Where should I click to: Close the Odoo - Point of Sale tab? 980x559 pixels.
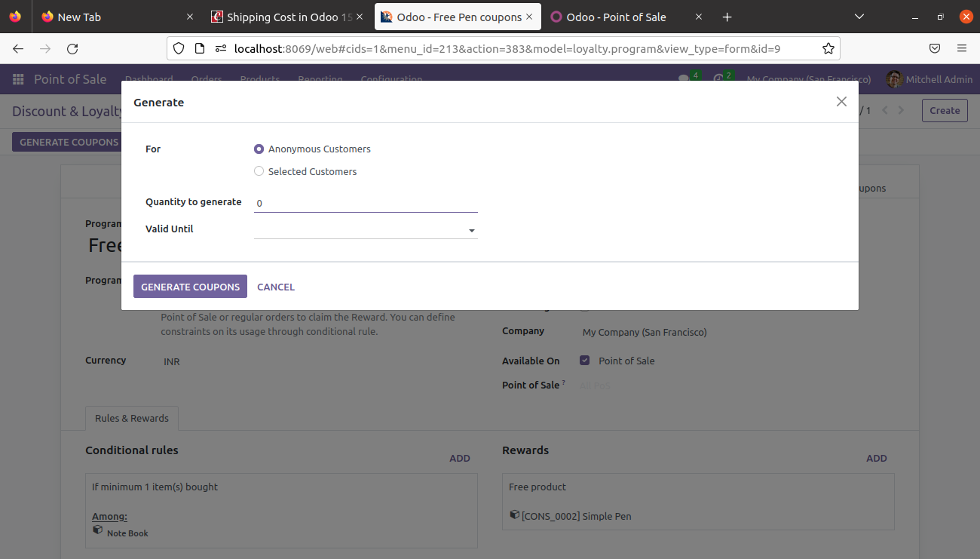coord(699,17)
